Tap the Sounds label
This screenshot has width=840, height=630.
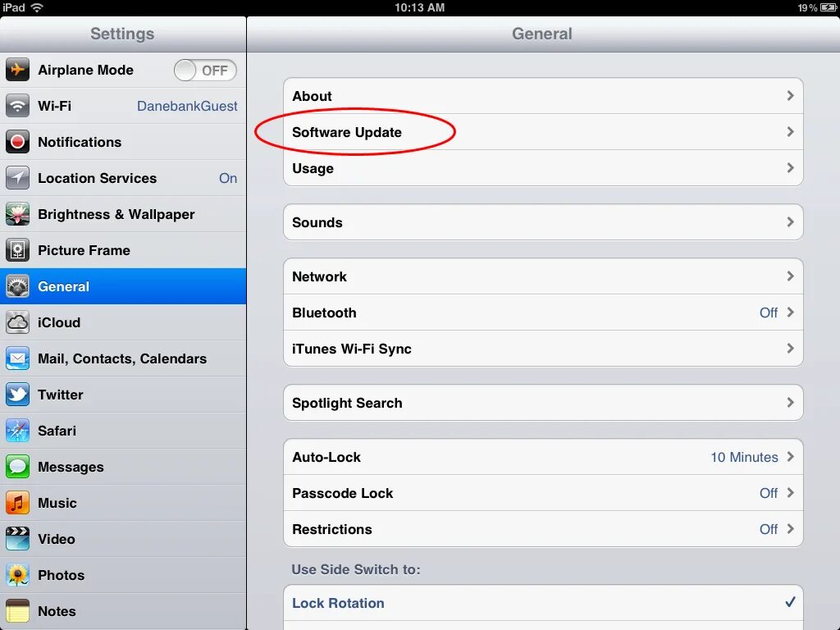coord(317,222)
